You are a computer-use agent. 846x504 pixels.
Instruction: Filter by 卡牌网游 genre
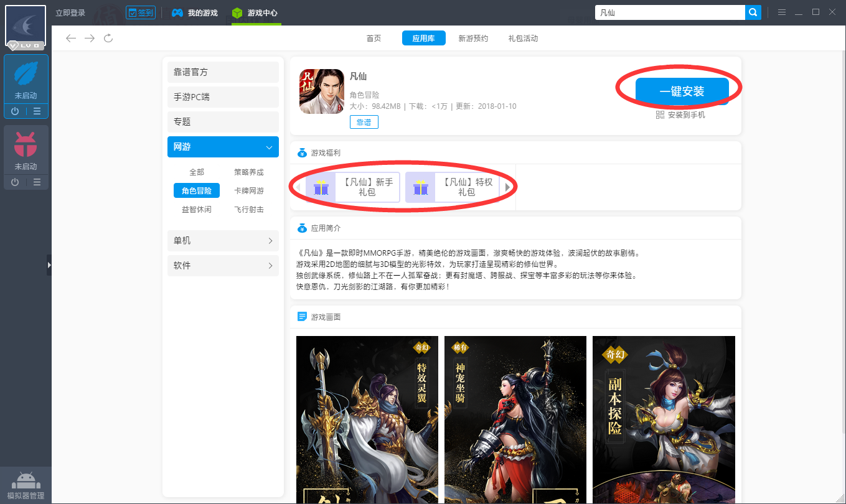click(x=249, y=191)
